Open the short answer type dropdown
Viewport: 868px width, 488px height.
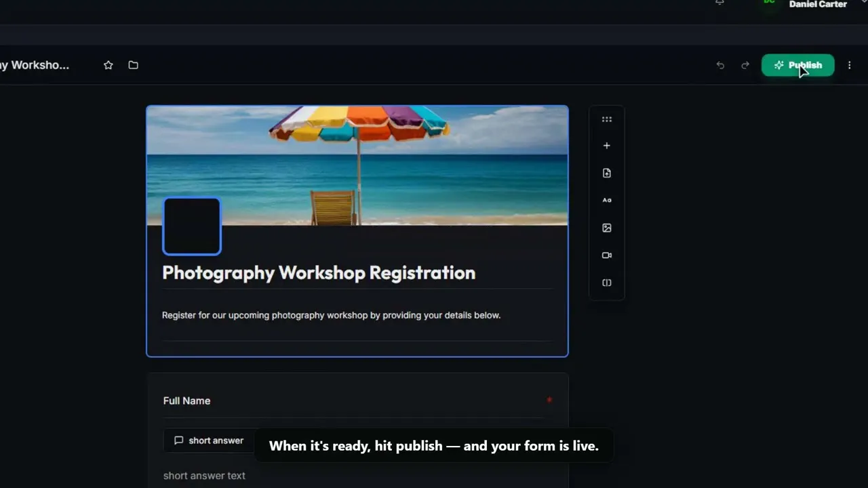[209, 441]
